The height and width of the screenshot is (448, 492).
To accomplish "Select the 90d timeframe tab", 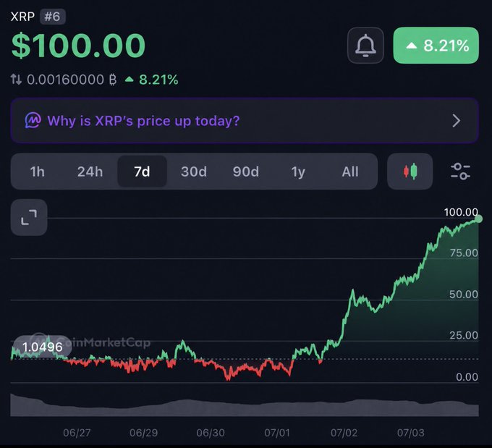I will point(246,172).
